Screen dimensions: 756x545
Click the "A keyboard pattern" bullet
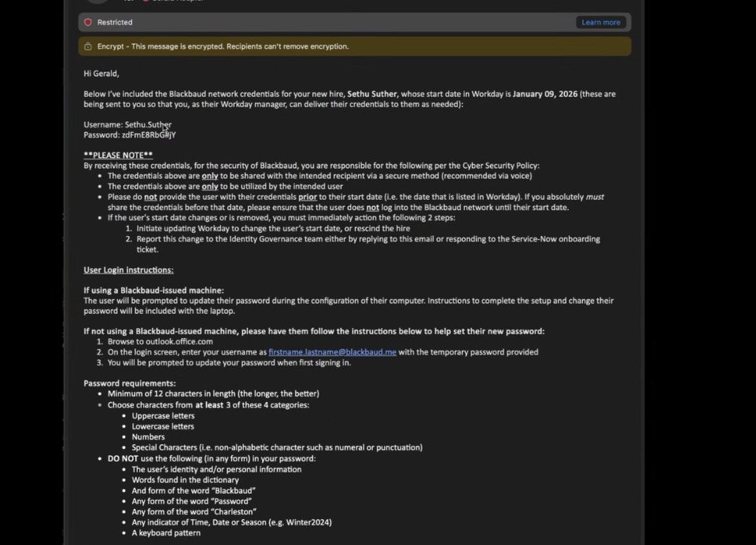coord(166,533)
